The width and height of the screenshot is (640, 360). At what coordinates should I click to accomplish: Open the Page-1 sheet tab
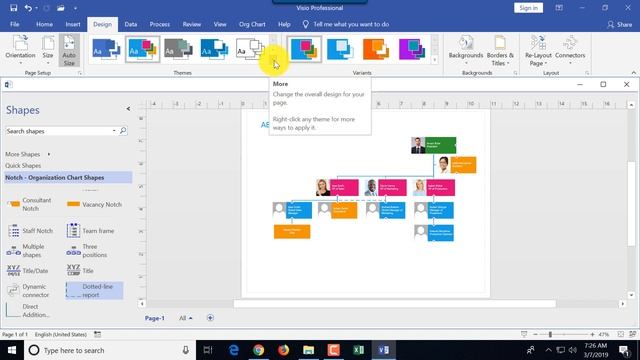tap(154, 318)
